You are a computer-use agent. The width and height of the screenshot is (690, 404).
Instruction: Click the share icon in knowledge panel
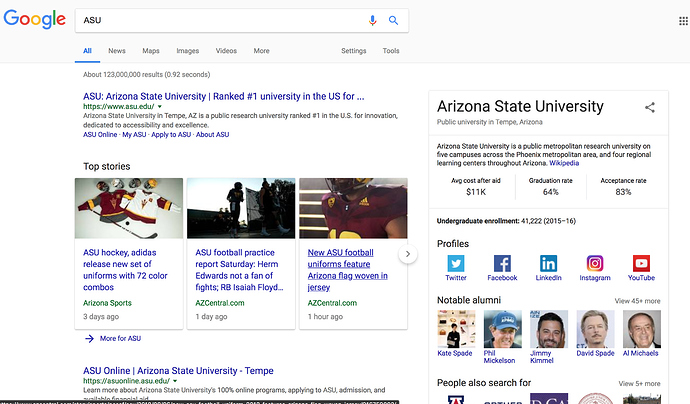click(x=650, y=107)
